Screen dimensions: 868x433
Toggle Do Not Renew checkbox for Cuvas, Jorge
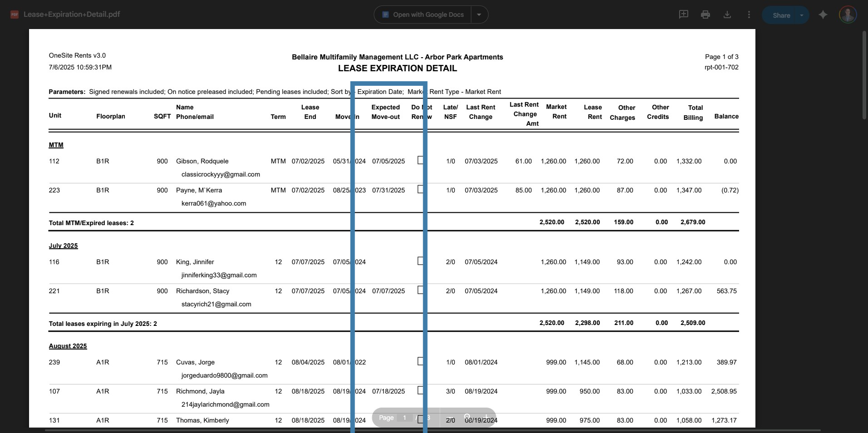(x=420, y=361)
